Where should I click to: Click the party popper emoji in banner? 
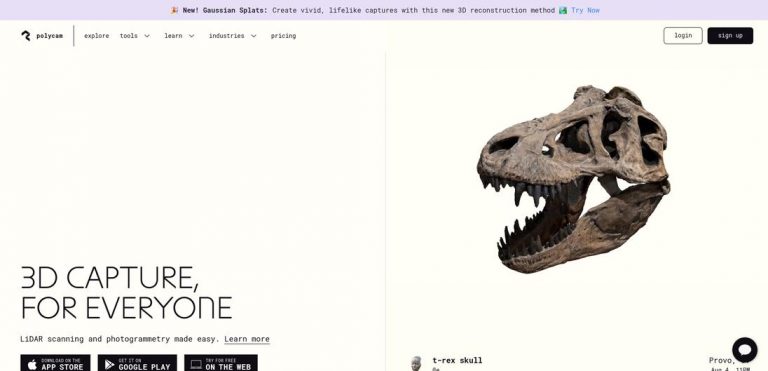pos(174,10)
